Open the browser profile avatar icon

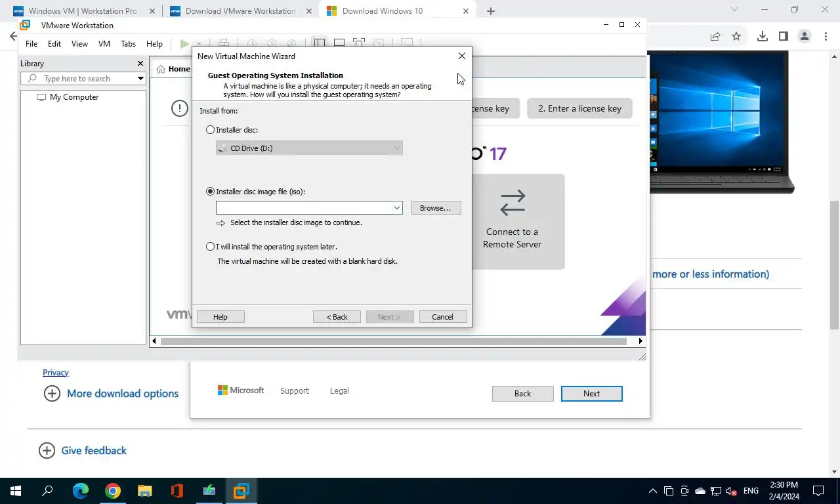coord(805,36)
